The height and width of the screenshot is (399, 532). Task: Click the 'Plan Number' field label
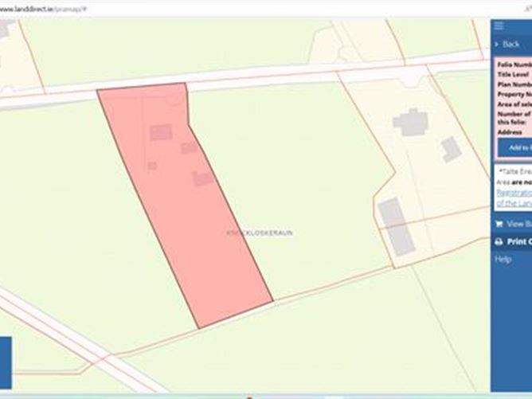(x=514, y=84)
